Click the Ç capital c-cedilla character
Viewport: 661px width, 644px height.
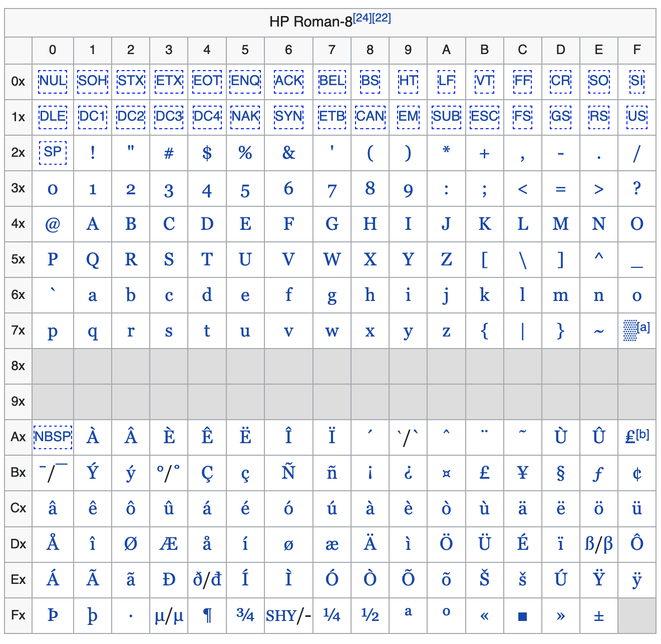[207, 474]
